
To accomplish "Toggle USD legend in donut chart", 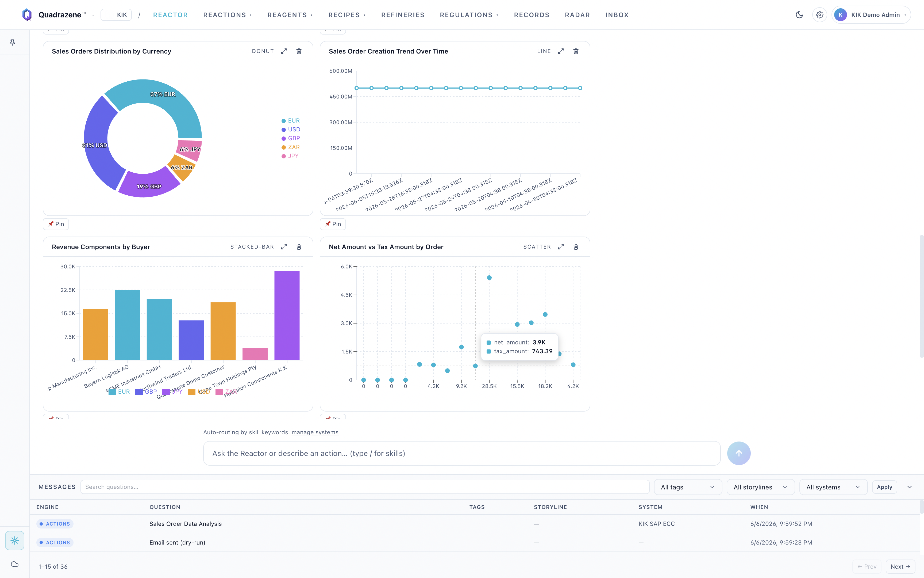I will point(291,130).
